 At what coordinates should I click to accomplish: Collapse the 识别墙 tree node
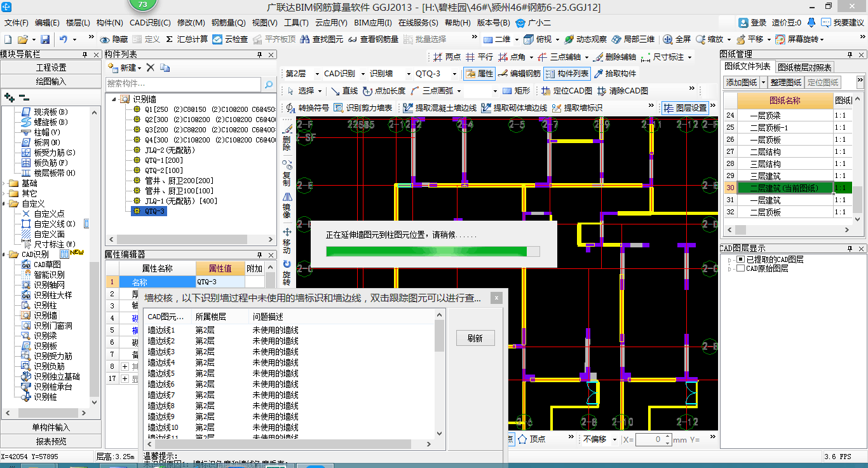coord(113,99)
